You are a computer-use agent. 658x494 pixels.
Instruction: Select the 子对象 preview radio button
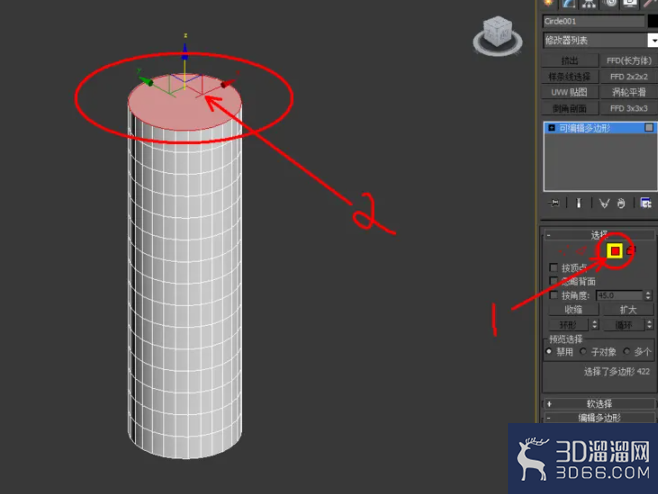(x=583, y=351)
